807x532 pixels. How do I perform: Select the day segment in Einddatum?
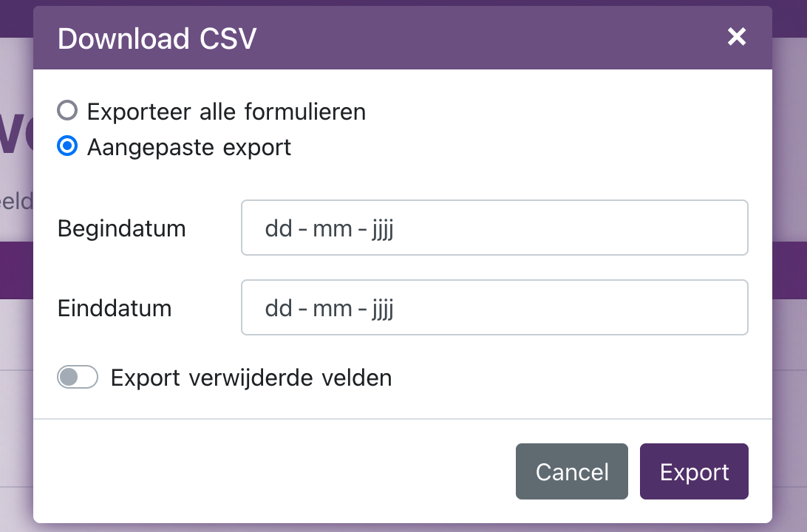pyautogui.click(x=279, y=307)
